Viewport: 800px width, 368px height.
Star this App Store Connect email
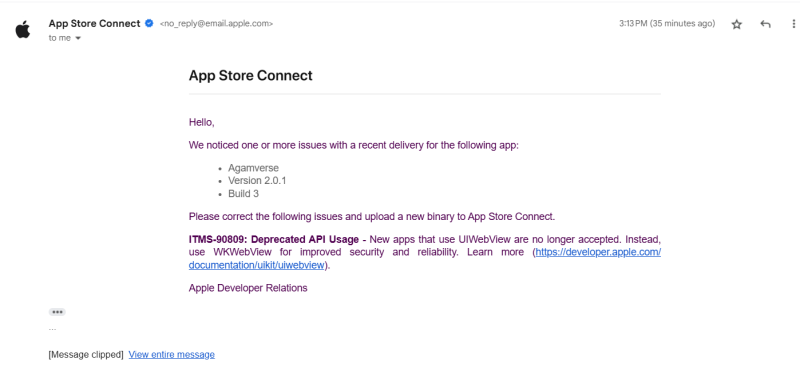point(736,24)
